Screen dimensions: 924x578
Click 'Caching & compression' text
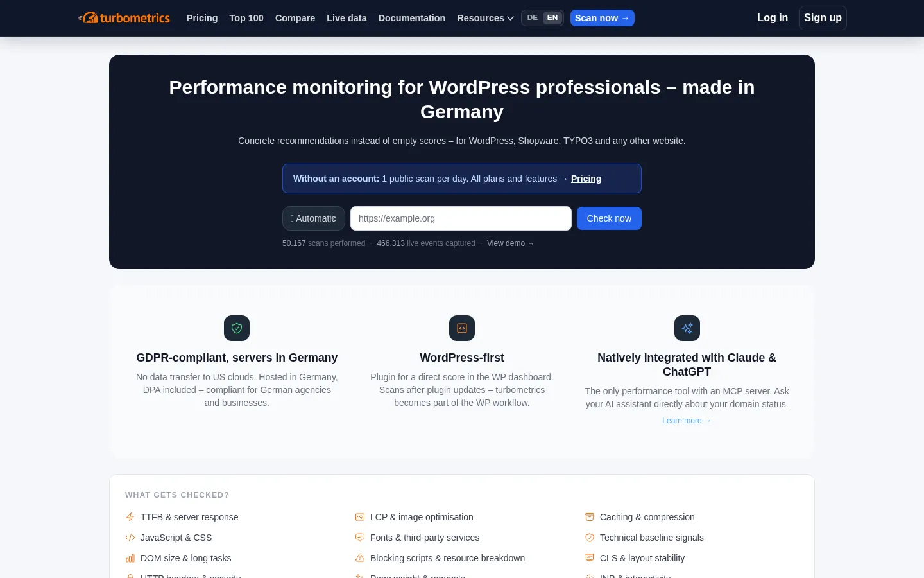(647, 517)
